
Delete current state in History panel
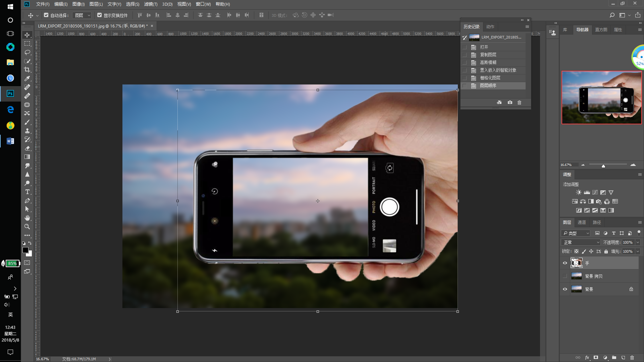pos(519,103)
